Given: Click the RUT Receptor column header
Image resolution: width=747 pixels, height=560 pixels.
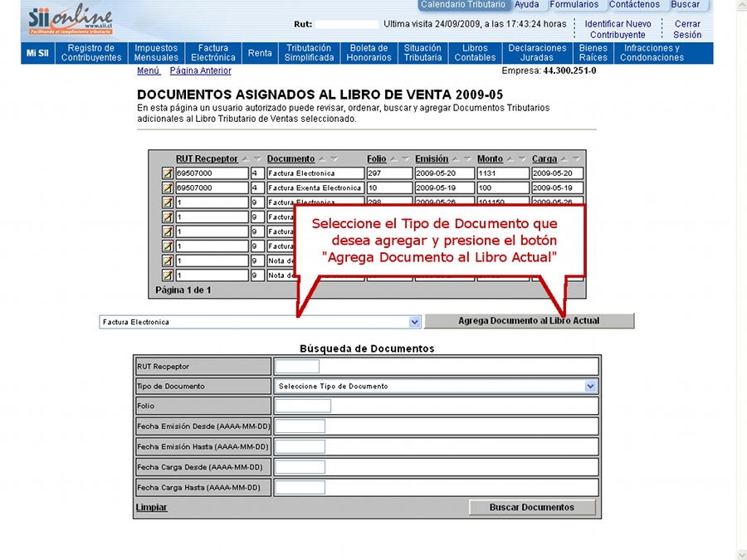Looking at the screenshot, I should click(207, 159).
